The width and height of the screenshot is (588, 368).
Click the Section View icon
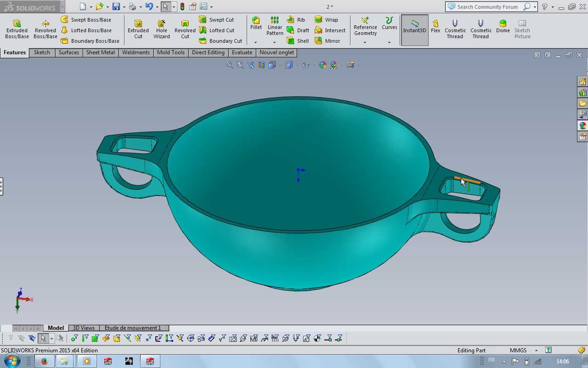pos(261,65)
